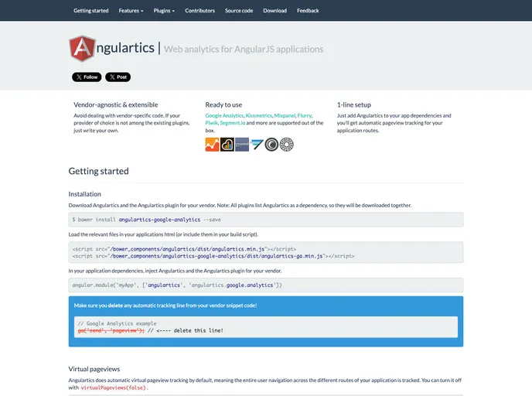Click the Angularjs shield logo
The width and height of the screenshot is (532, 396).
pos(82,49)
